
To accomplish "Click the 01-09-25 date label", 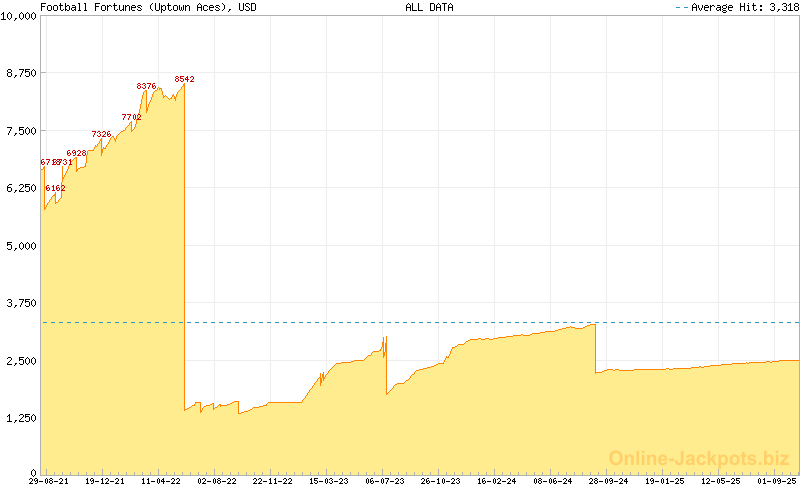I will pyautogui.click(x=777, y=482).
